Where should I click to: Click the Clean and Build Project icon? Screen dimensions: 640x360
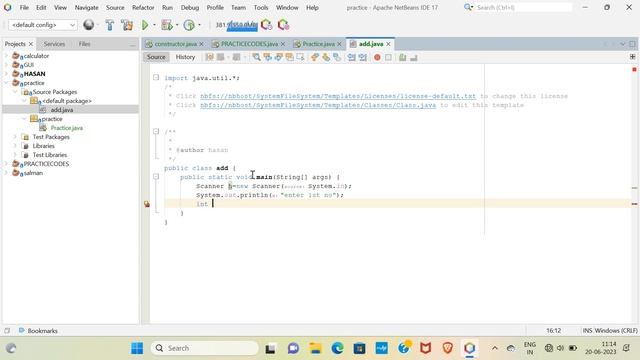point(127,25)
